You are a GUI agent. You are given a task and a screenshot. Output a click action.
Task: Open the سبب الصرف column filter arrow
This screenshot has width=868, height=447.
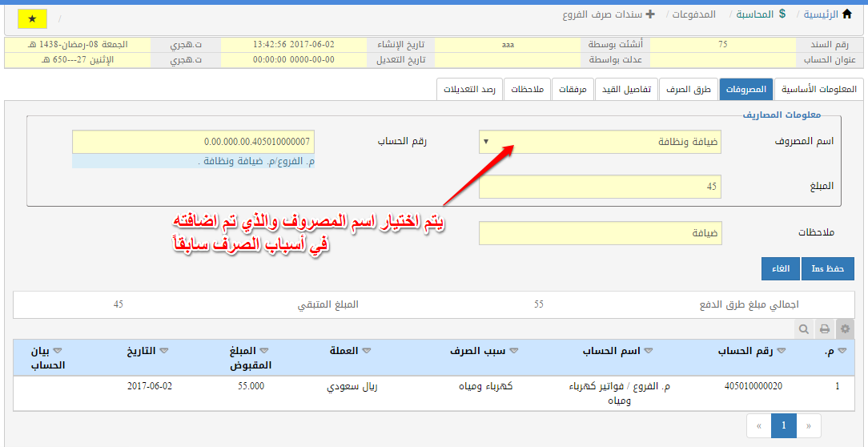click(x=512, y=351)
